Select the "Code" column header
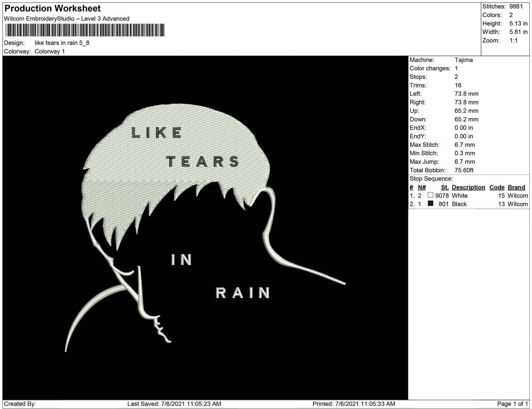 point(497,187)
